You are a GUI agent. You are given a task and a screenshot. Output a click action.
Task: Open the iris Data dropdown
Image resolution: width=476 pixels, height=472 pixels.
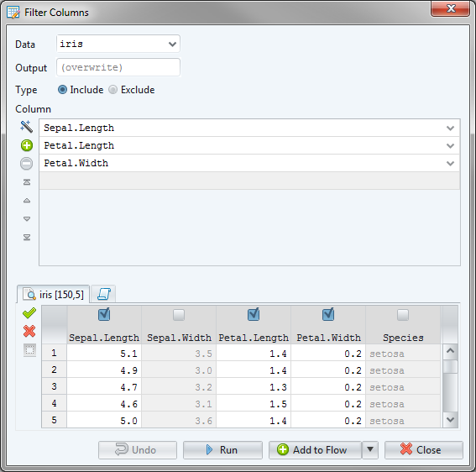(118, 44)
